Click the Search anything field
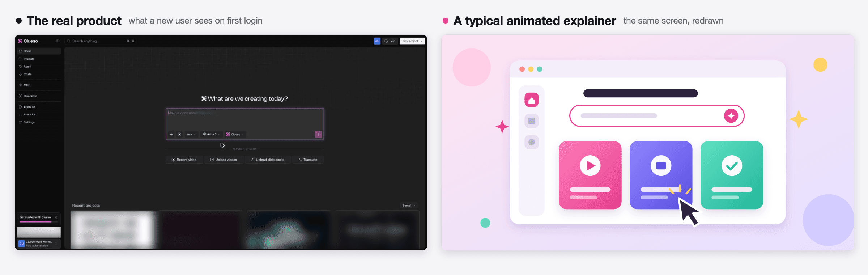868x275 pixels. (x=101, y=41)
